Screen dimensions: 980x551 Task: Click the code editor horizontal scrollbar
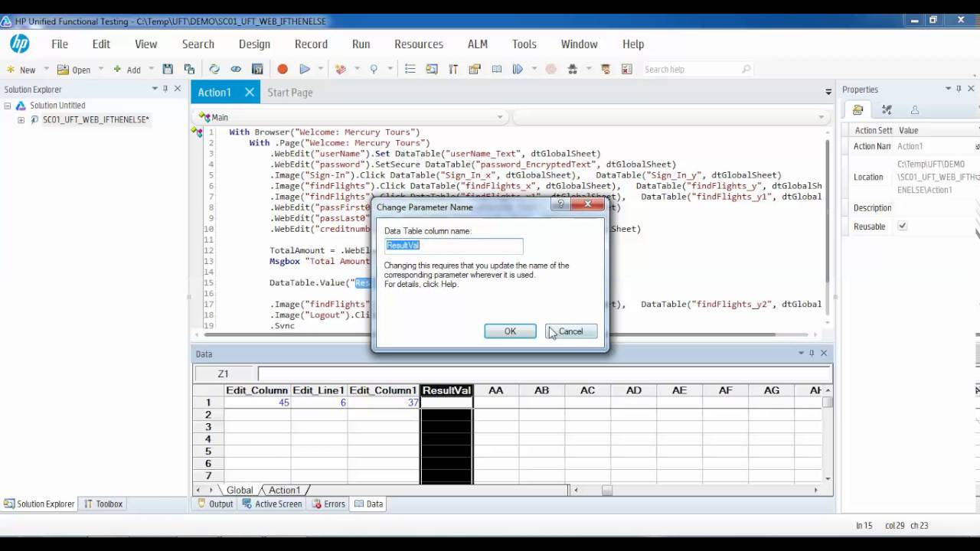[x=506, y=334]
